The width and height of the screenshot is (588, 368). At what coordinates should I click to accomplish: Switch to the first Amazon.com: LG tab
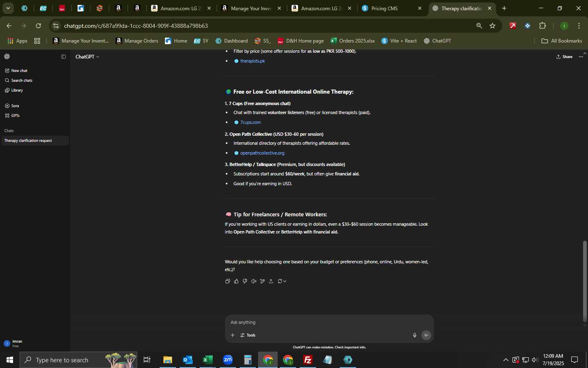point(181,8)
